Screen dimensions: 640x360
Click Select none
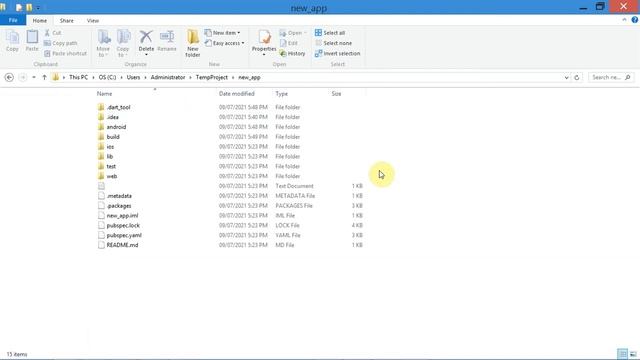333,43
